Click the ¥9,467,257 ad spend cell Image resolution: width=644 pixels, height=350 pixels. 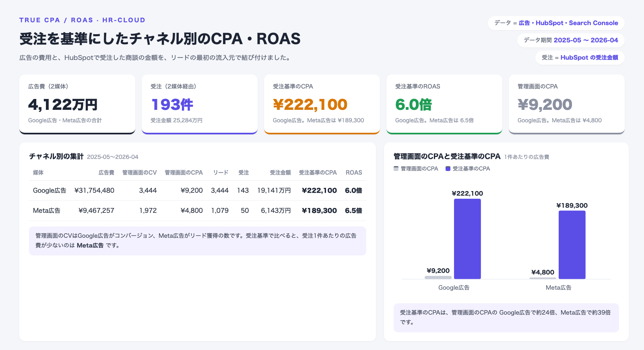pyautogui.click(x=96, y=210)
